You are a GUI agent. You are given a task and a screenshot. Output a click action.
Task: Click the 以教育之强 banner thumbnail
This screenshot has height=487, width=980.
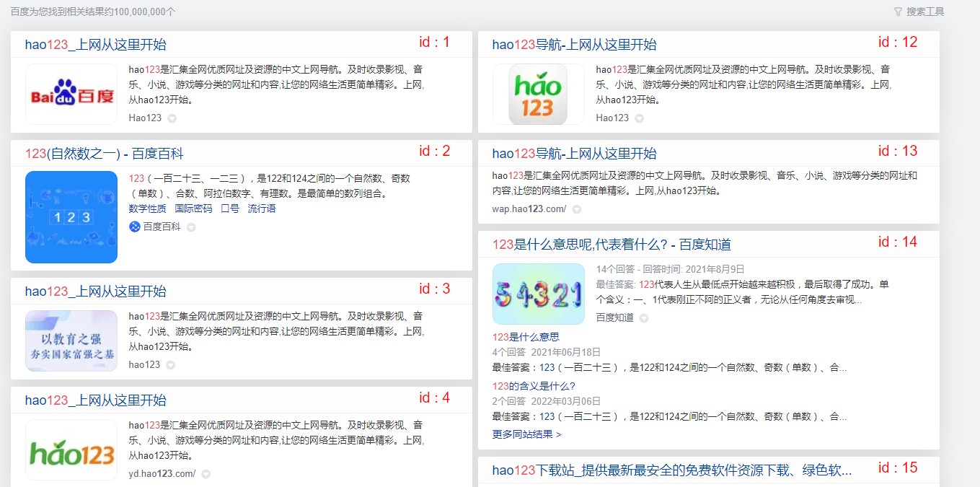pos(71,341)
